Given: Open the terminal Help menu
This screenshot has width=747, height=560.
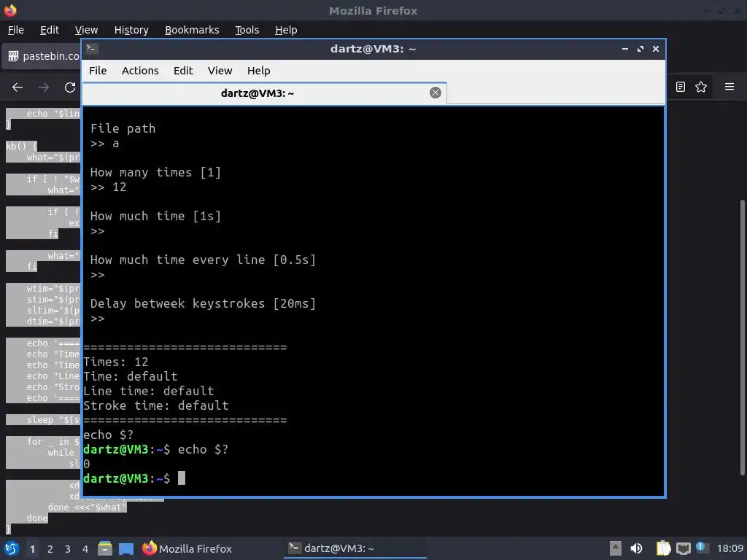Looking at the screenshot, I should click(259, 71).
